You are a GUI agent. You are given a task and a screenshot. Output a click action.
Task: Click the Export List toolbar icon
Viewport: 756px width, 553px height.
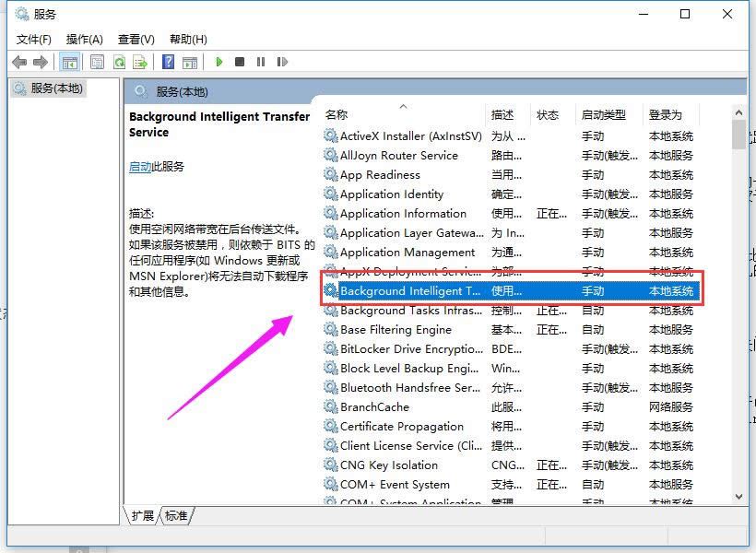point(140,62)
